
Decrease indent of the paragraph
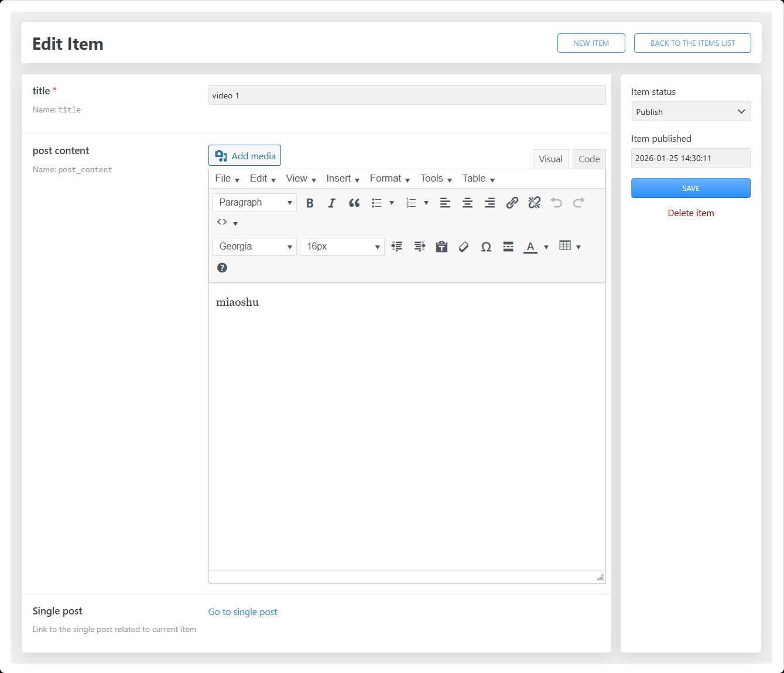pos(397,247)
